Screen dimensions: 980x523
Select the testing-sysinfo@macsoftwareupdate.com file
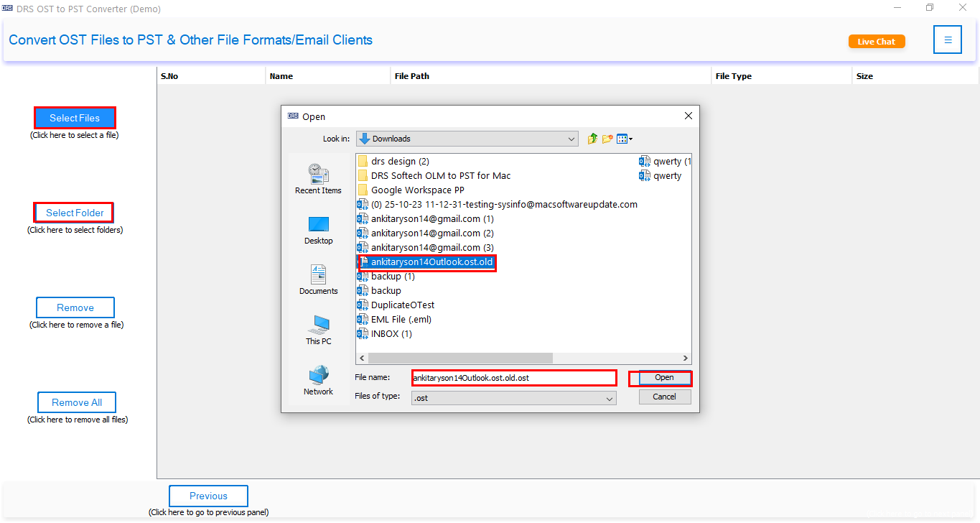[x=498, y=204]
